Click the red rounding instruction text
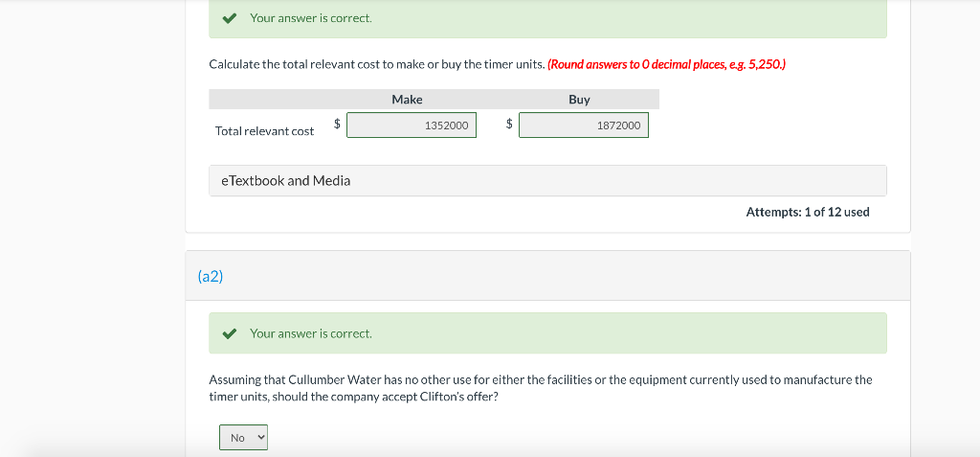This screenshot has width=980, height=457. 666,64
